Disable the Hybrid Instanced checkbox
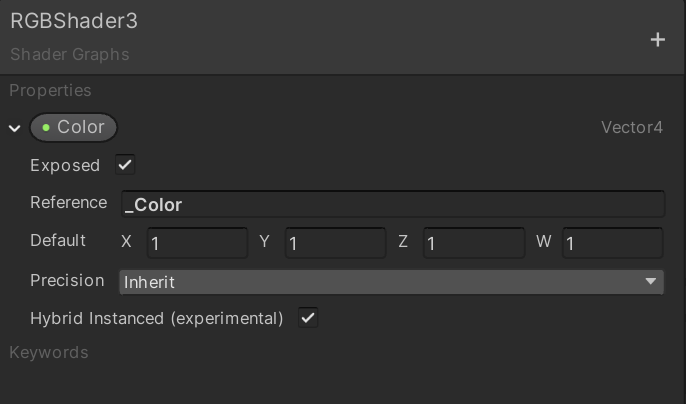The width and height of the screenshot is (686, 404). pyautogui.click(x=309, y=318)
